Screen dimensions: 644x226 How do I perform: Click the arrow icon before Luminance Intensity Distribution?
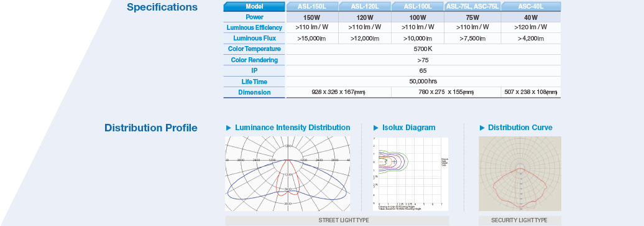(x=229, y=128)
